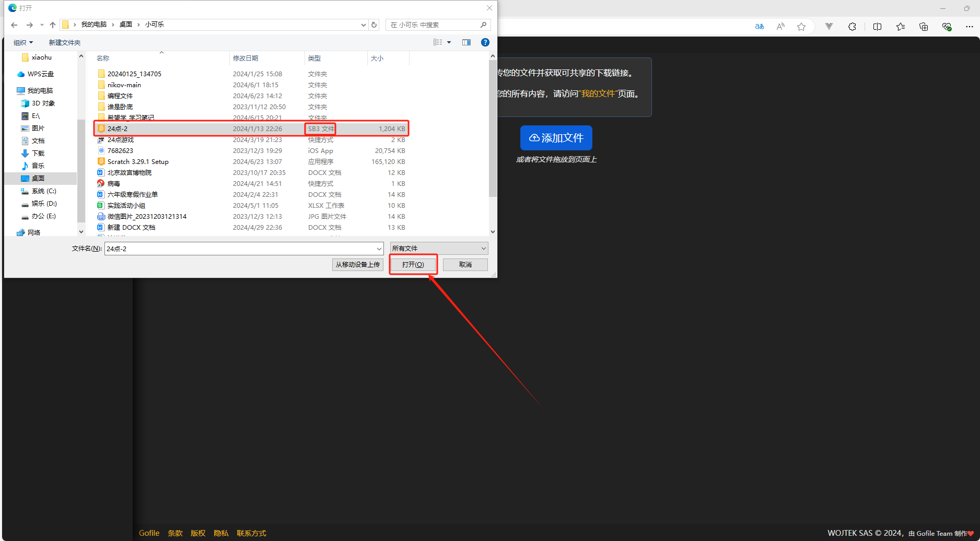Expand the file name history dropdown
Screen dimensions: 980x541
pyautogui.click(x=379, y=249)
